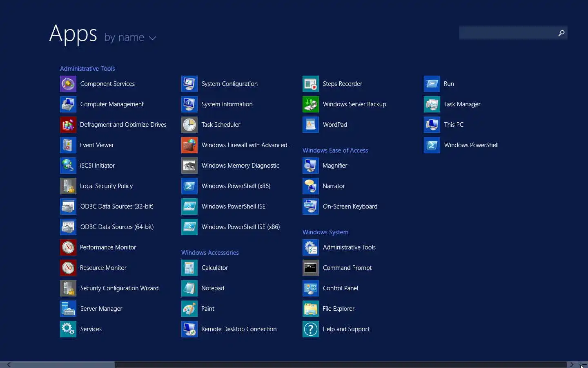The height and width of the screenshot is (368, 588).
Task: Open Local Security Policy icon
Action: click(68, 186)
